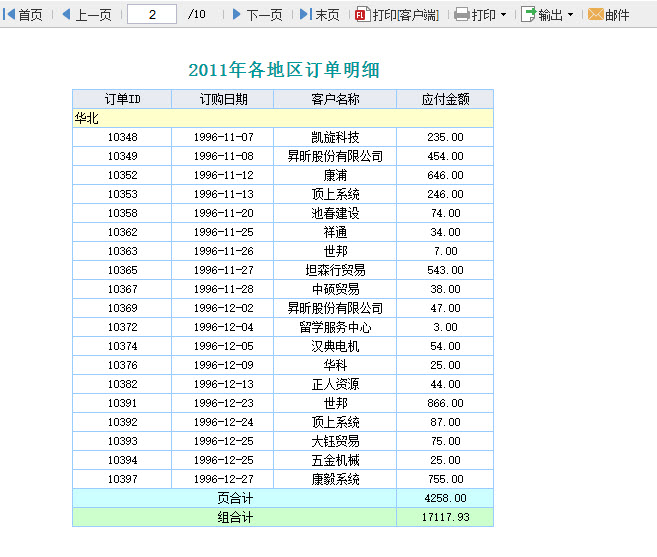Click the last page (末页) icon

point(306,15)
